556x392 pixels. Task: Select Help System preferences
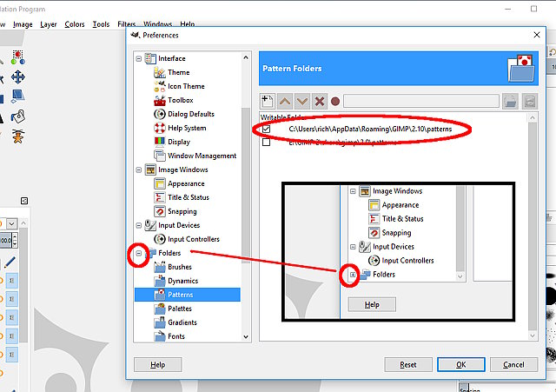click(187, 128)
